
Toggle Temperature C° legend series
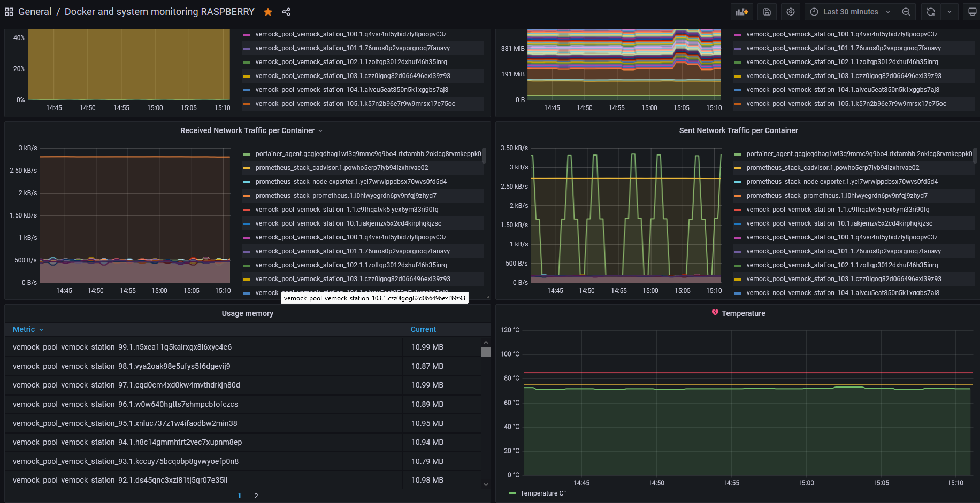tap(543, 493)
